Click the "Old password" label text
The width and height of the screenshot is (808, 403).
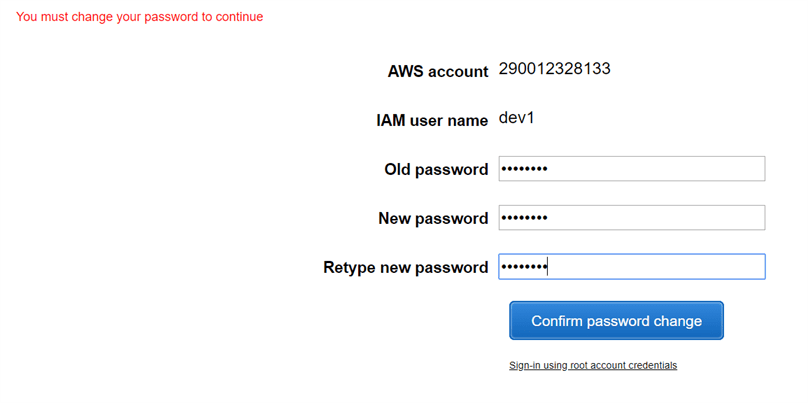coord(436,170)
